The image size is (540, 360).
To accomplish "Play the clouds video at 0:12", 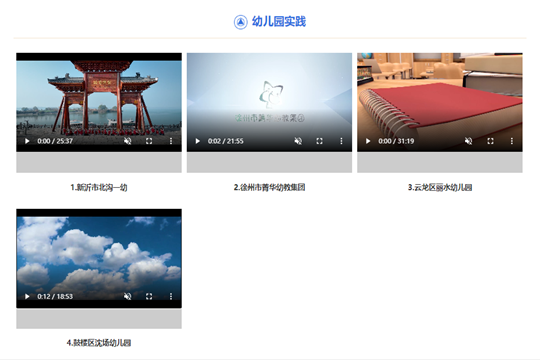I will 27,296.
